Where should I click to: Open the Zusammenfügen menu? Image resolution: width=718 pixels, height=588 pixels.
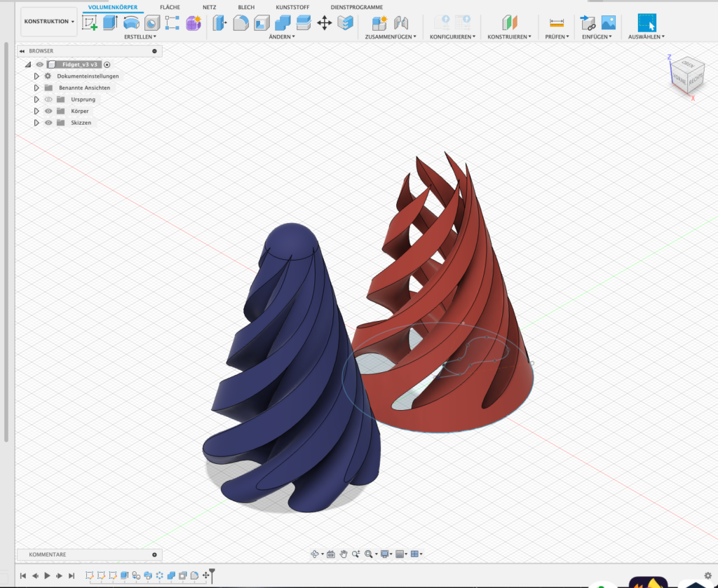click(391, 36)
